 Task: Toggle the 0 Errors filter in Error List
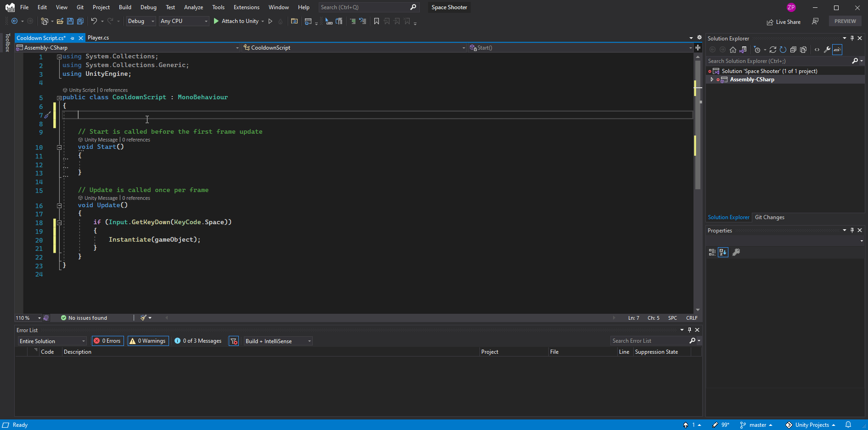[x=107, y=341]
